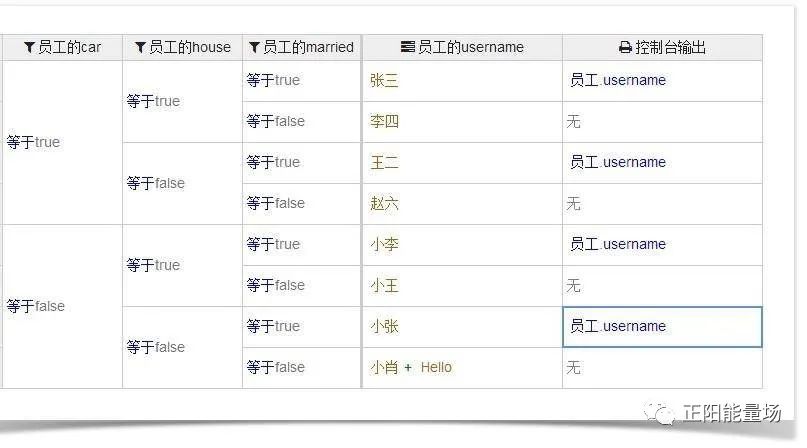Image resolution: width=807 pixels, height=448 pixels.
Task: Click the cell 小肖 + Hello
Action: (x=411, y=367)
